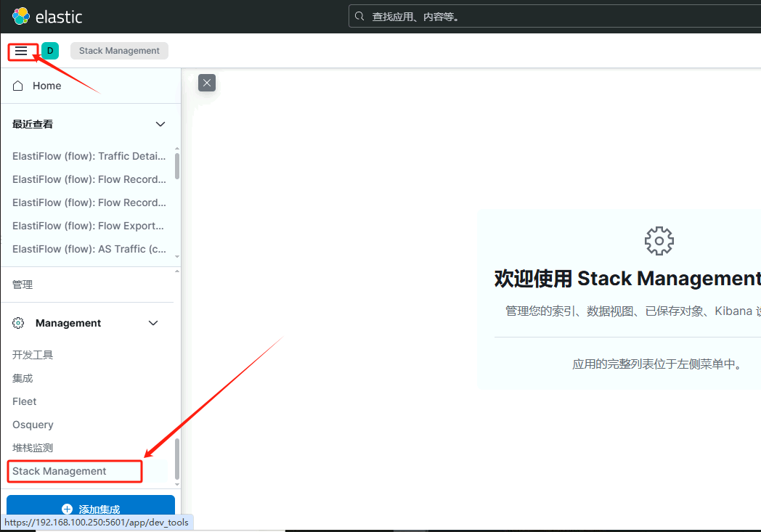
Task: Click the recently viewed list scrollbar
Action: point(177,166)
